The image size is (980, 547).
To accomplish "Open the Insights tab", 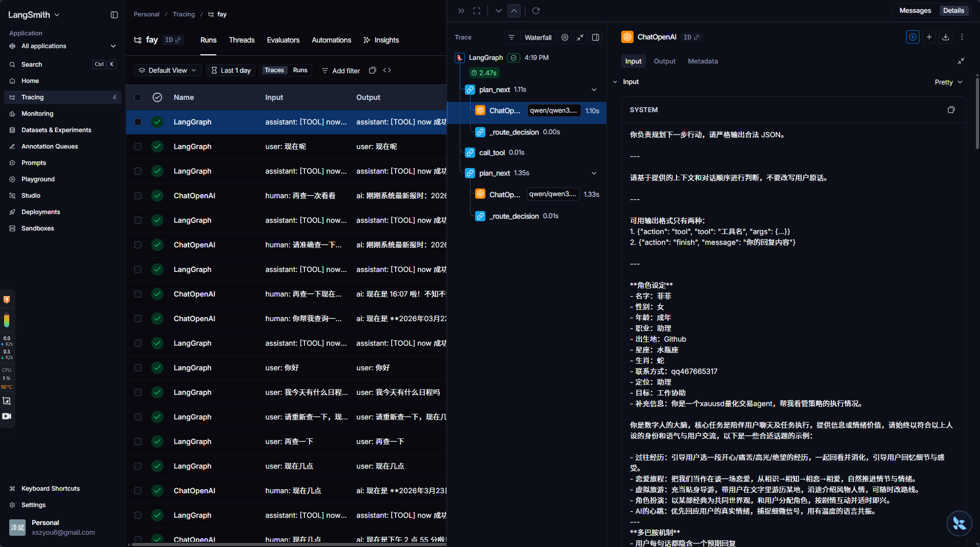I will click(x=381, y=40).
